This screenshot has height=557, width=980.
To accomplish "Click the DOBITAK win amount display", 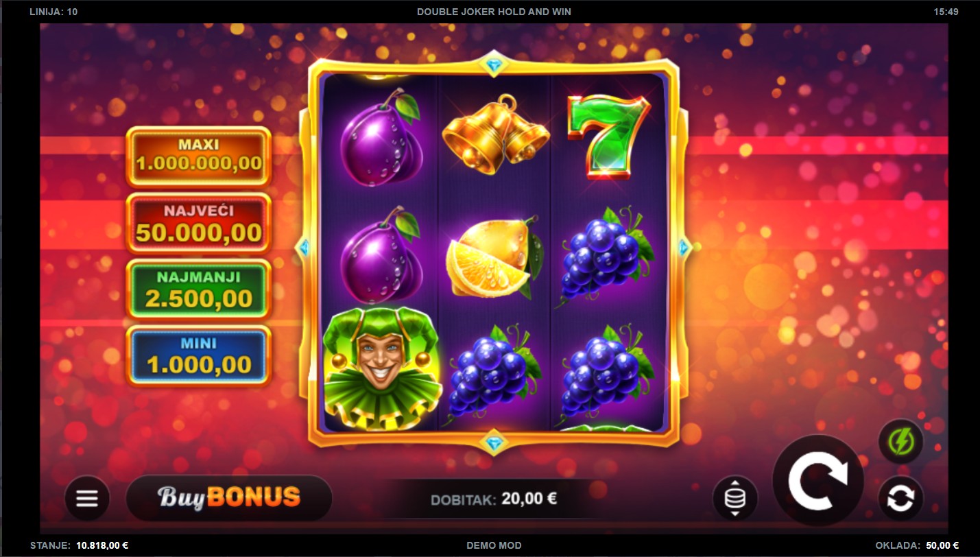I will (494, 499).
